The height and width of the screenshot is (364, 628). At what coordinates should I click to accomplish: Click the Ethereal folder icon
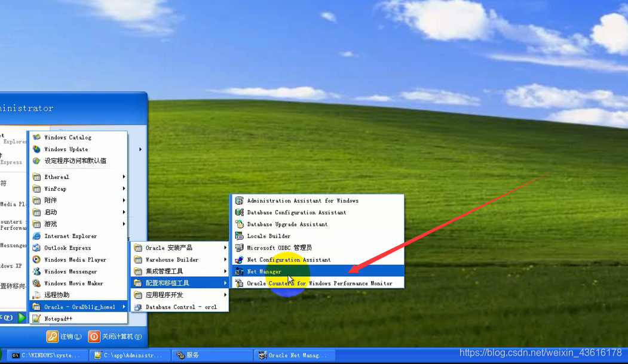coord(37,177)
